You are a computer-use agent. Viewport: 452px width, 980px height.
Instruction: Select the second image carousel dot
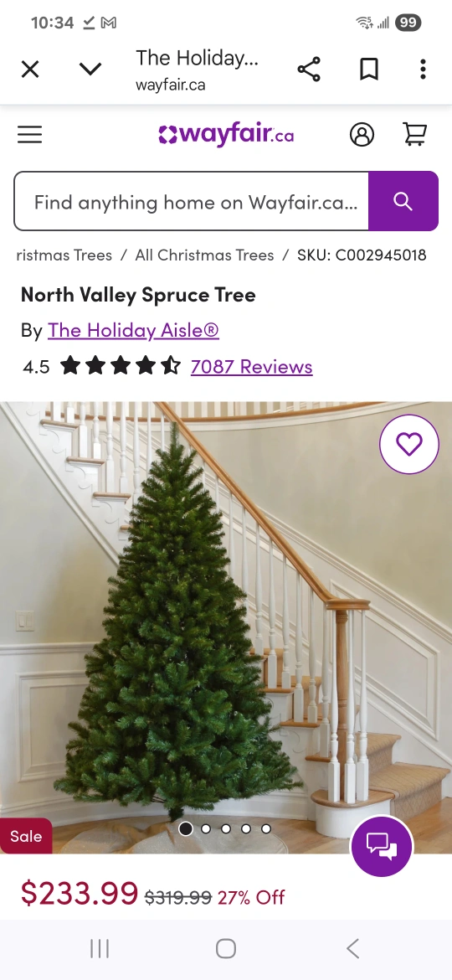[x=206, y=828]
